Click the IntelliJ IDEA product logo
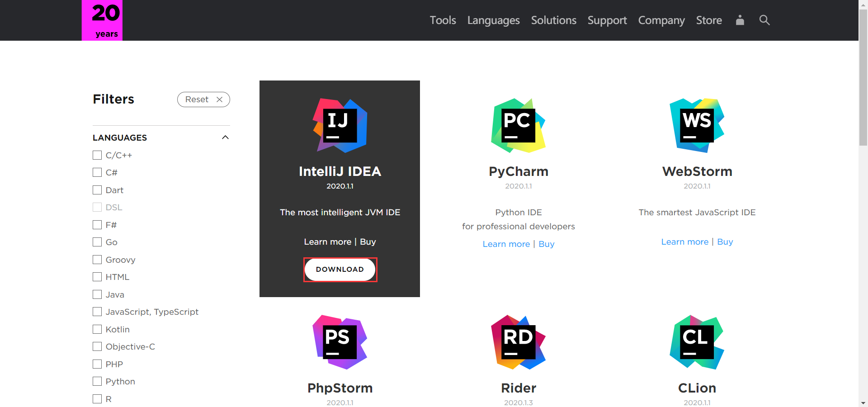The height and width of the screenshot is (407, 868). coord(340,126)
